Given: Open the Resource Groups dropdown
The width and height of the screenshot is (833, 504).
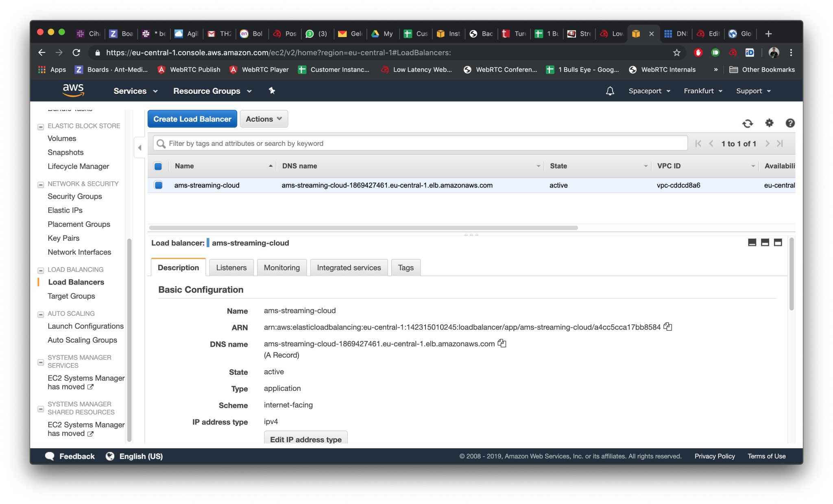Looking at the screenshot, I should [212, 91].
